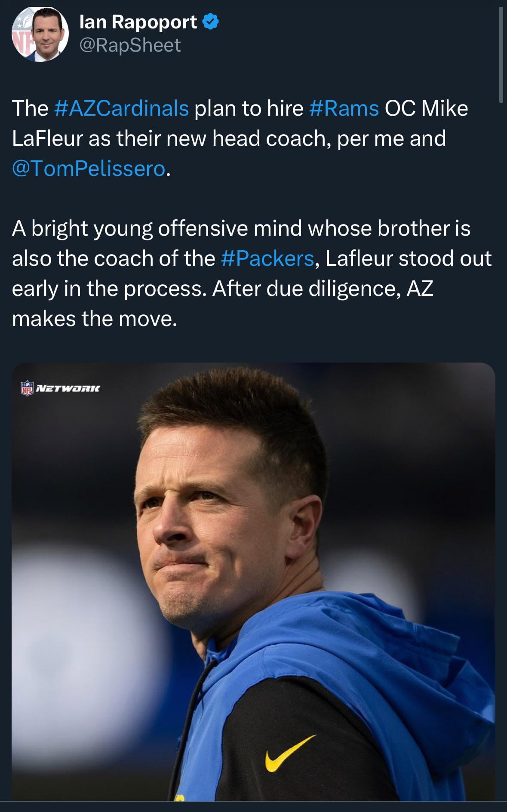
Task: Click the phrase "After due diligence, AZ"
Action: (x=323, y=289)
